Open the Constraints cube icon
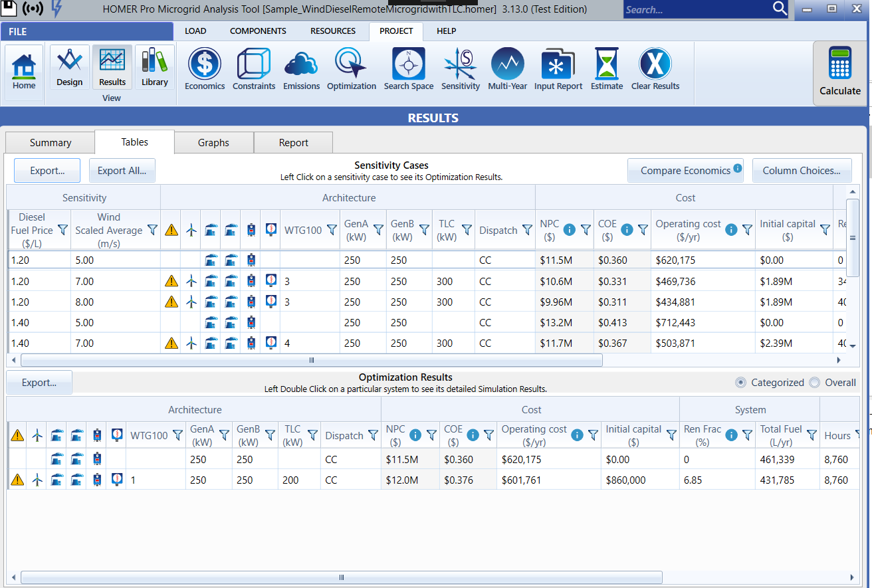The height and width of the screenshot is (588, 872). point(253,65)
